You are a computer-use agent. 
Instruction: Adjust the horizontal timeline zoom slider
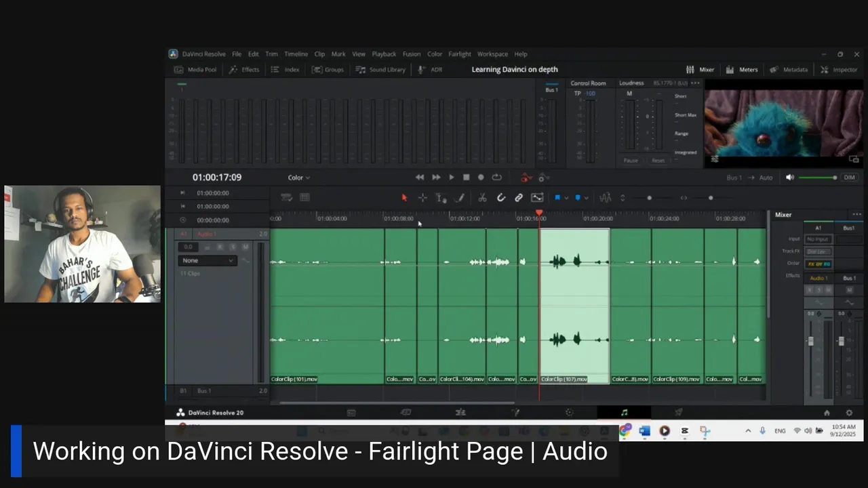coord(710,198)
